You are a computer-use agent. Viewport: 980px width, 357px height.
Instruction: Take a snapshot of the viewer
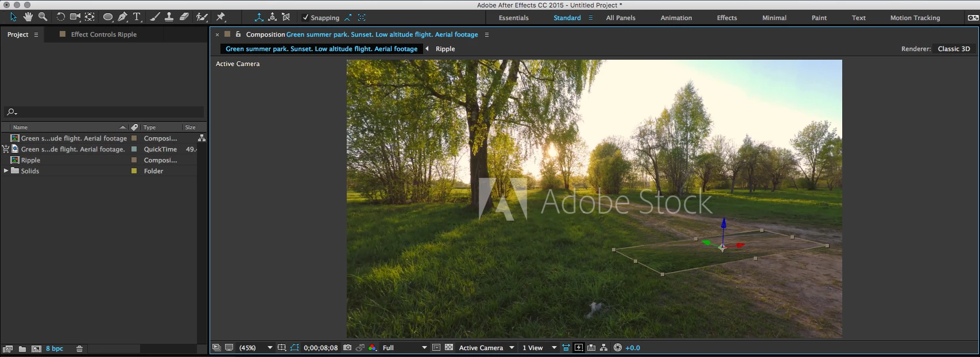[x=347, y=348]
